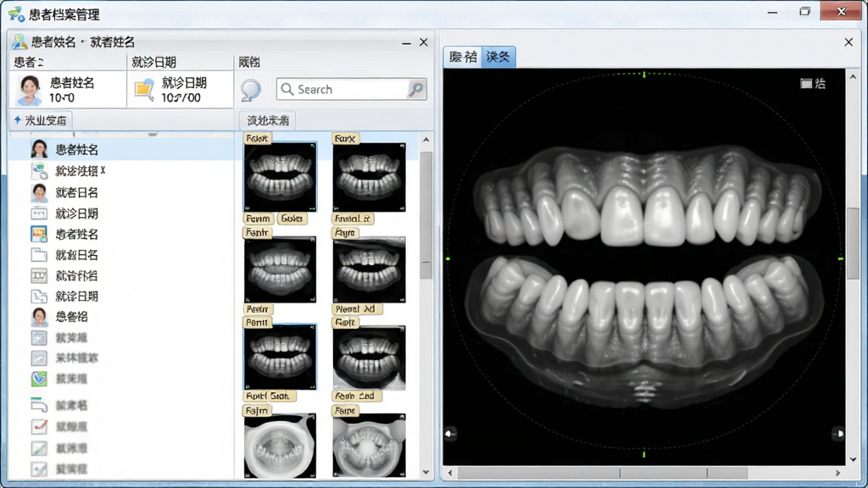
Task: Click the green-topped card icon in the tree list
Action: 39,406
